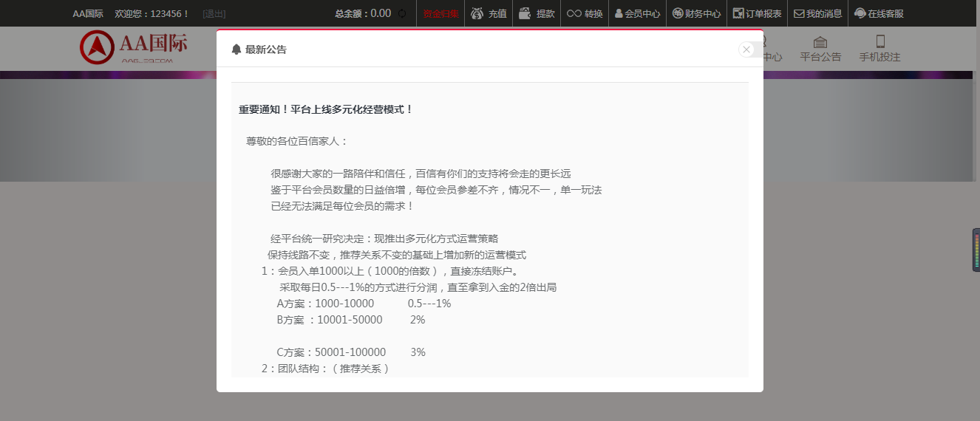Click the bell icon beside 最新公告

pyautogui.click(x=237, y=49)
